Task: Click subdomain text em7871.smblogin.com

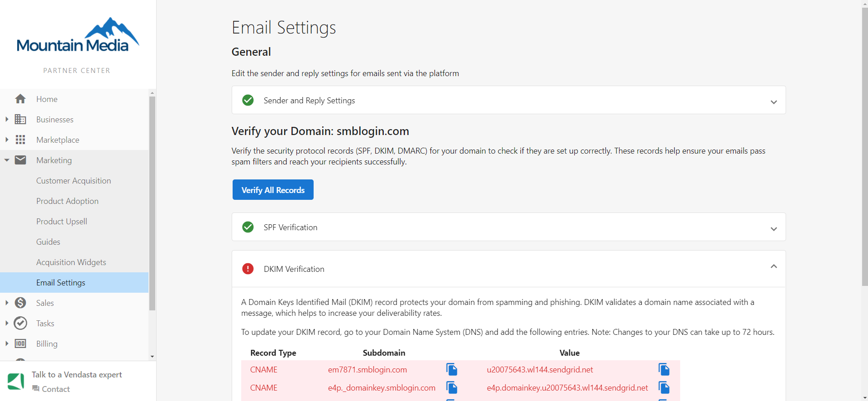Action: pos(367,369)
